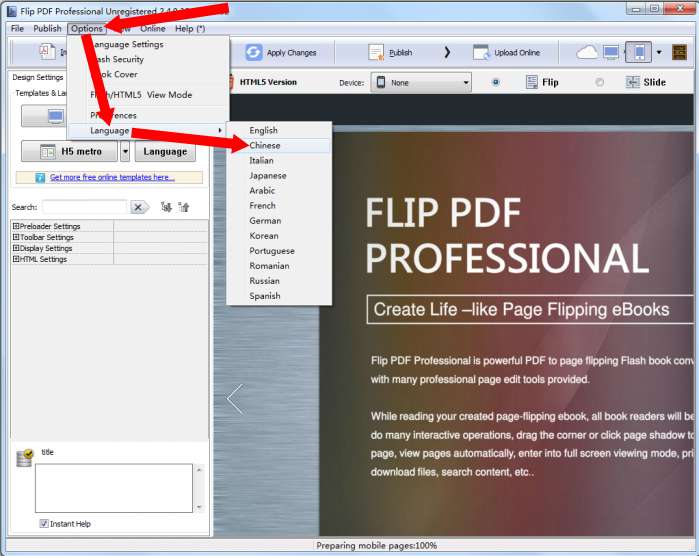Viewport: 699px width, 556px height.
Task: Open the device preview dropdown arrow in toolbar
Action: (x=659, y=52)
